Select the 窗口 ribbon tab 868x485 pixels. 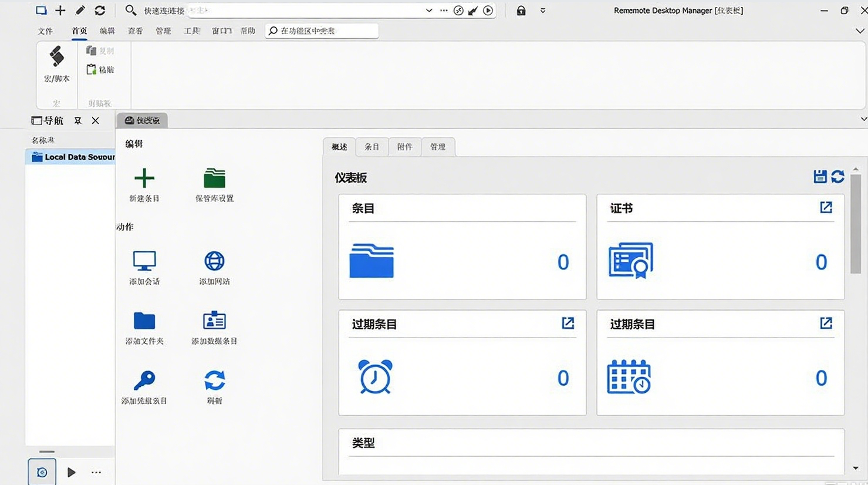[222, 31]
